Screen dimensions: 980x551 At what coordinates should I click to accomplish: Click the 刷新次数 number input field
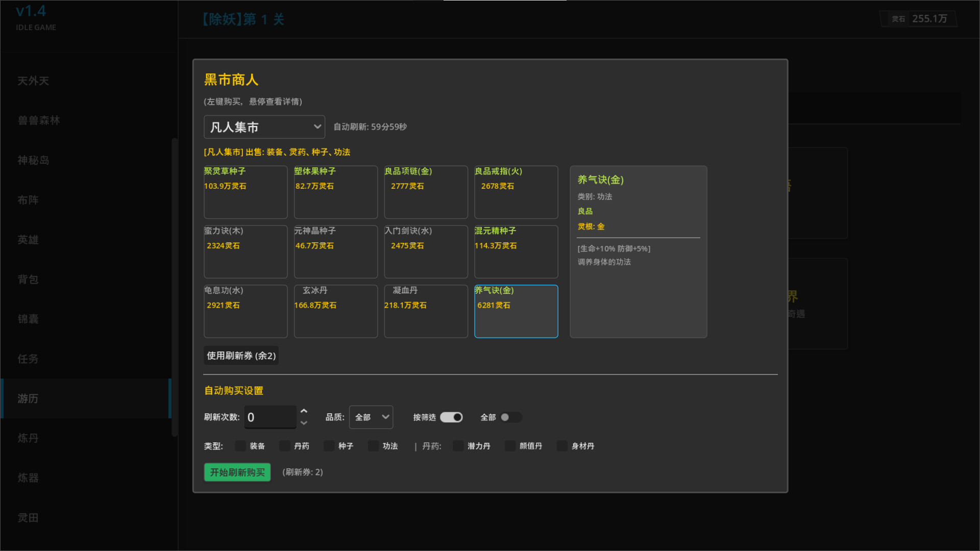pos(269,417)
